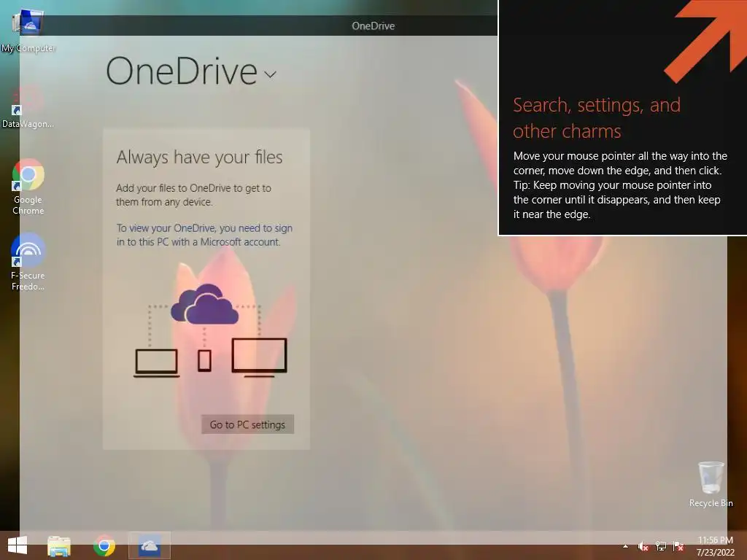Expand the OneDrive title dropdown chevron

[x=270, y=74]
